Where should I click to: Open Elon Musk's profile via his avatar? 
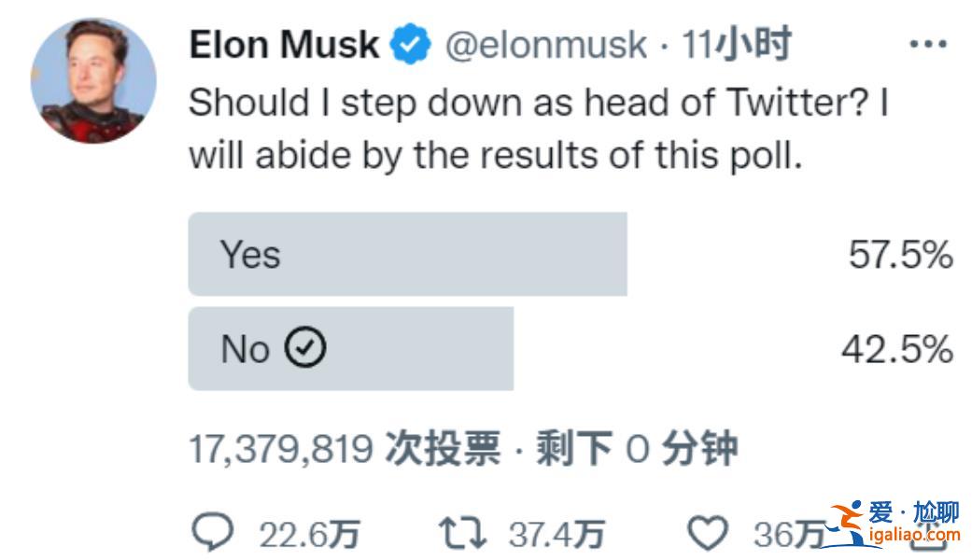point(92,81)
